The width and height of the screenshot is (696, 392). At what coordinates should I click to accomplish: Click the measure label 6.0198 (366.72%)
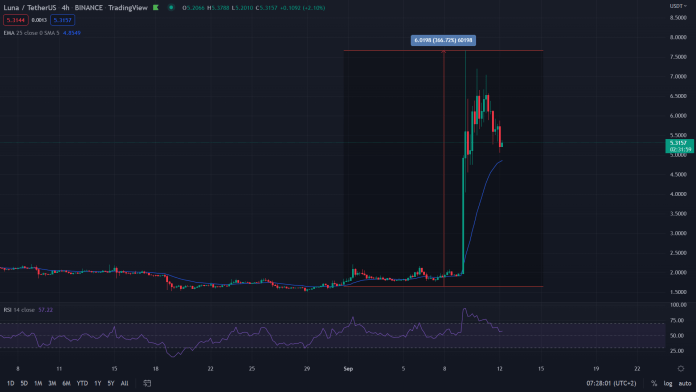coord(443,40)
